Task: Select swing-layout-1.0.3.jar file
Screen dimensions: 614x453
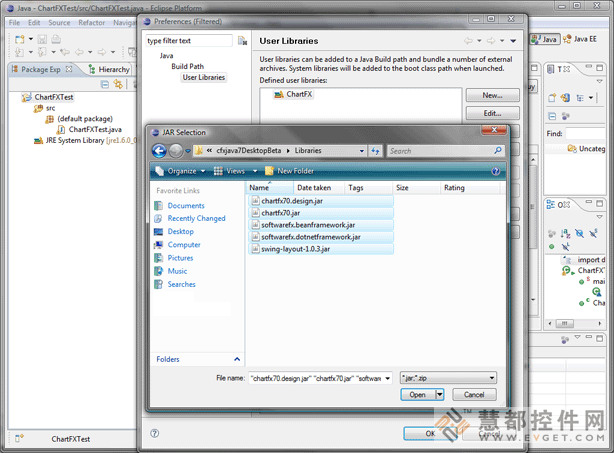Action: coord(321,249)
